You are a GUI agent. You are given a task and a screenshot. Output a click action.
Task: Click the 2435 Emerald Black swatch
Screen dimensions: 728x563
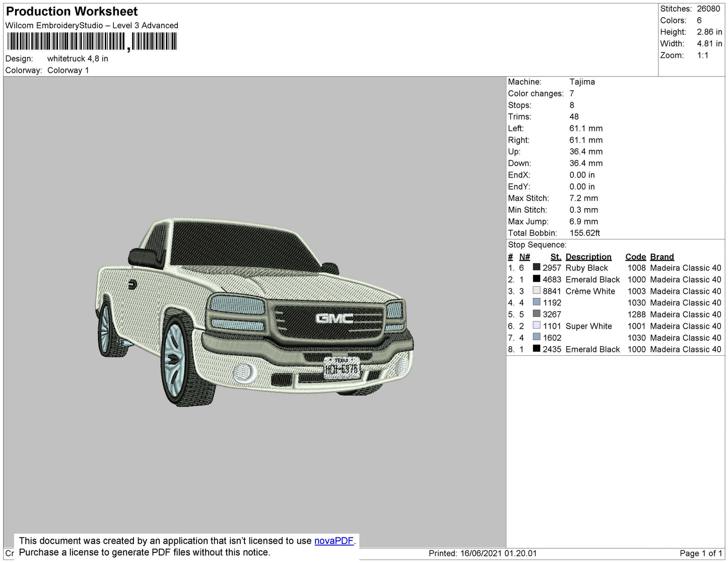click(537, 348)
